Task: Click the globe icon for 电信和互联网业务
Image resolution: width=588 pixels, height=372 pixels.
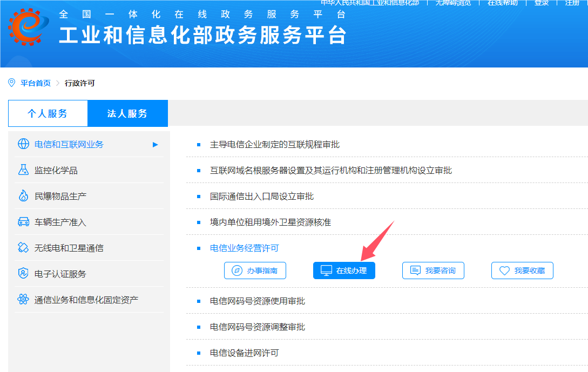Action: tap(23, 144)
